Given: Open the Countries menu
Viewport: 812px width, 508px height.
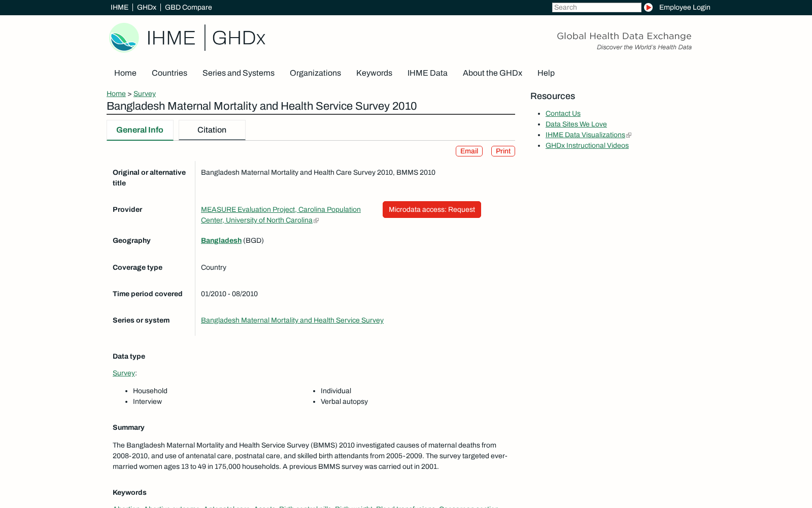Looking at the screenshot, I should tap(170, 73).
